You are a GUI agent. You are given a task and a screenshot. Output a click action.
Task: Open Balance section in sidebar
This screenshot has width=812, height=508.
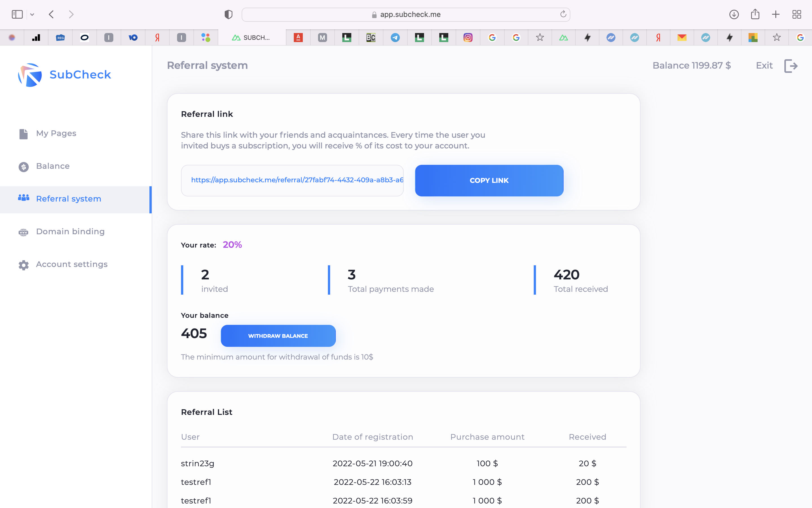click(x=53, y=166)
